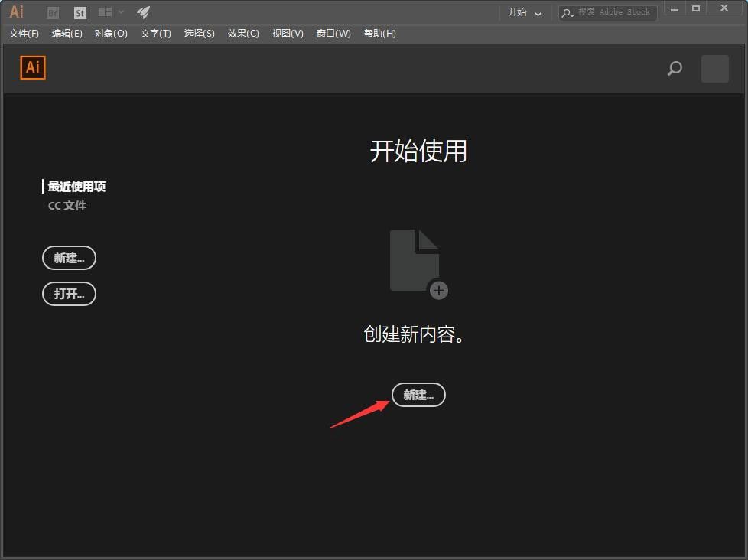Switch to the CC 文件 section

(x=67, y=205)
